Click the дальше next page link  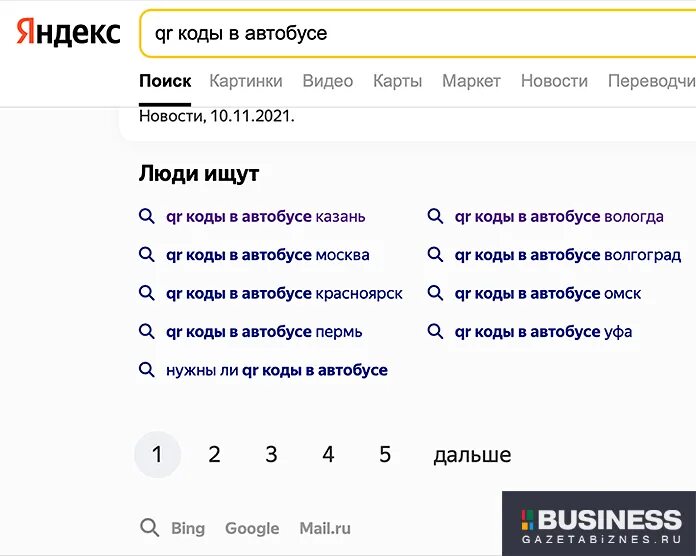tap(472, 455)
